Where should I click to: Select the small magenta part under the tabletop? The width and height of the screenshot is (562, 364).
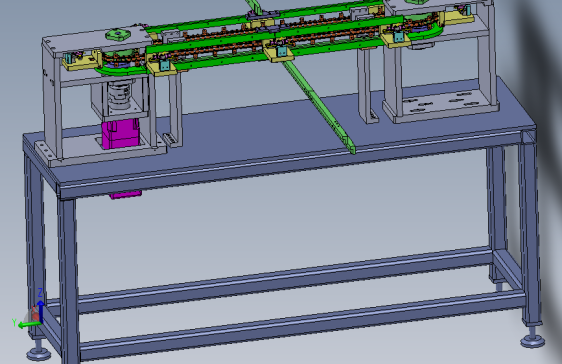[125, 195]
